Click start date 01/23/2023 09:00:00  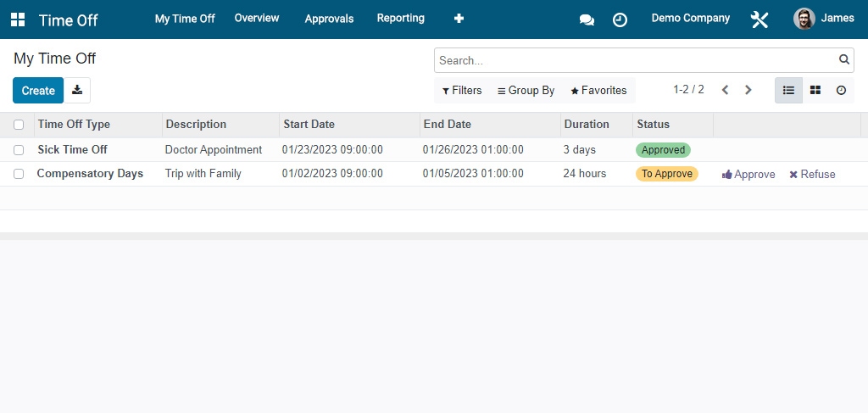pyautogui.click(x=332, y=150)
